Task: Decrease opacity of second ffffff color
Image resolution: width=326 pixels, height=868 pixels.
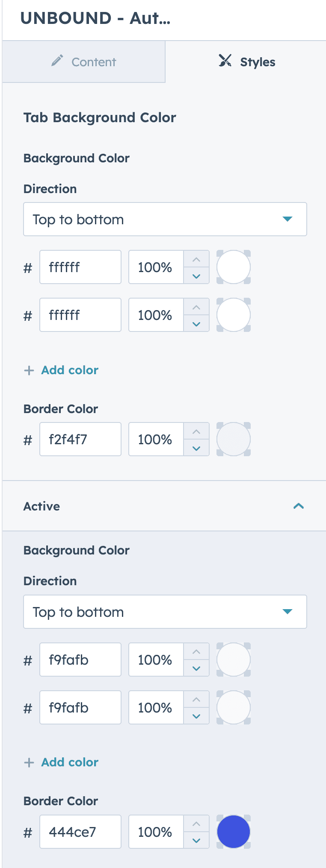Action: pyautogui.click(x=196, y=324)
